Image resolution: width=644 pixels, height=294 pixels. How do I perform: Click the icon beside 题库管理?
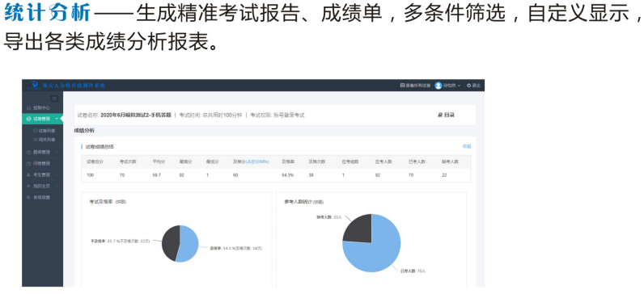point(28,153)
